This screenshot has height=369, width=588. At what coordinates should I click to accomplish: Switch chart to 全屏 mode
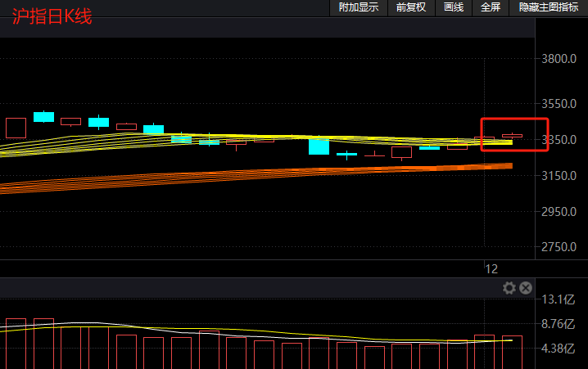(490, 7)
